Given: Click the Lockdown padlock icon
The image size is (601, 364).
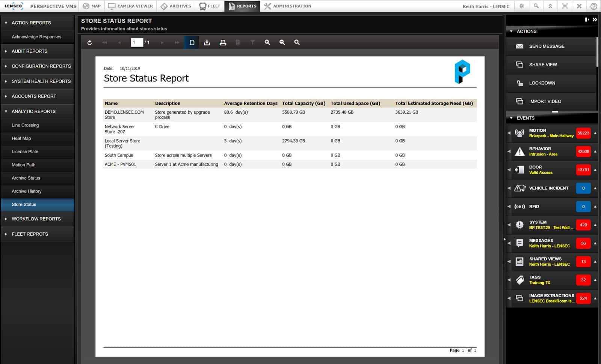Looking at the screenshot, I should click(519, 83).
